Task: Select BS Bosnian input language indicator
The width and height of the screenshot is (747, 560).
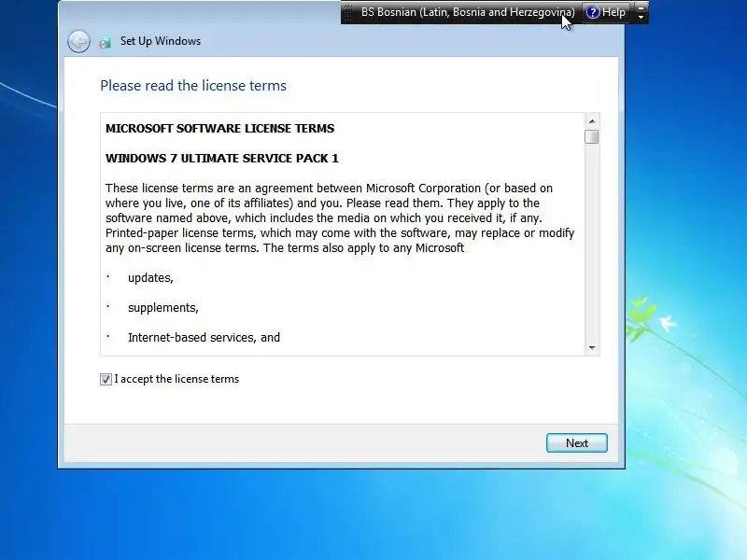Action: pos(468,12)
